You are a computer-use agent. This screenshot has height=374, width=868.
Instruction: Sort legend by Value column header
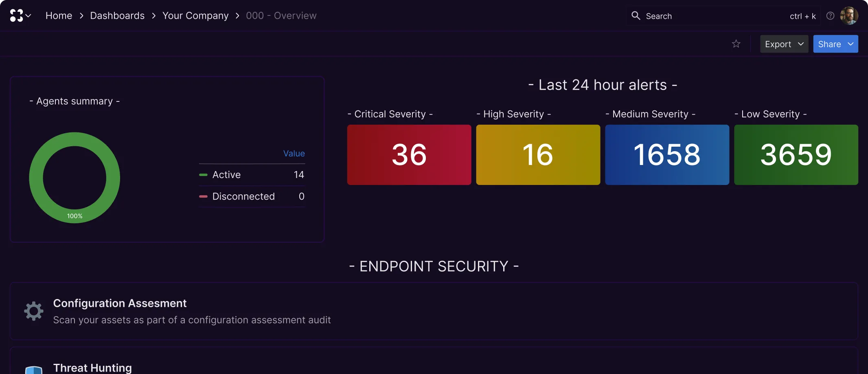click(294, 153)
